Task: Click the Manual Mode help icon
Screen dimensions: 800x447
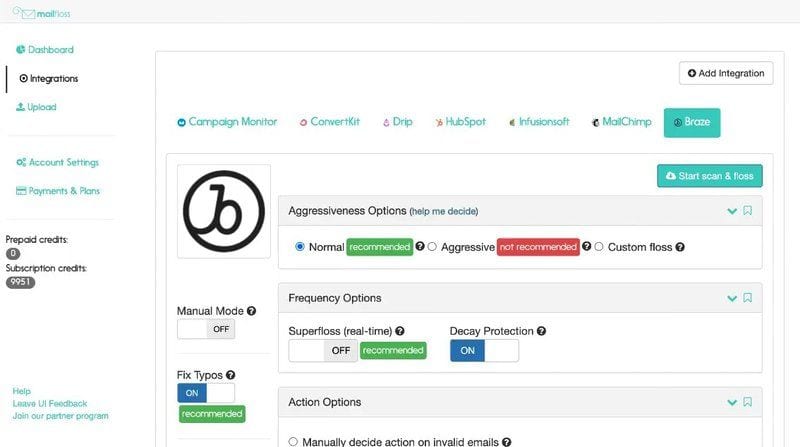Action: pos(252,310)
